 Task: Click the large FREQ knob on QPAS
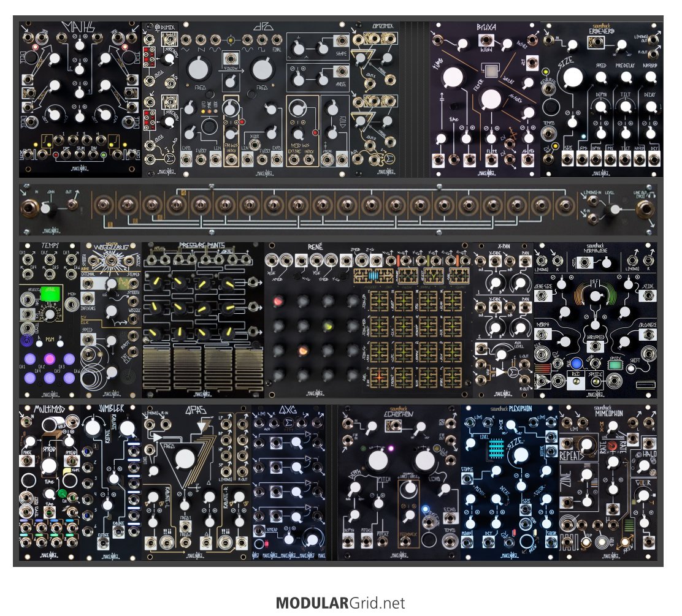pos(185,460)
